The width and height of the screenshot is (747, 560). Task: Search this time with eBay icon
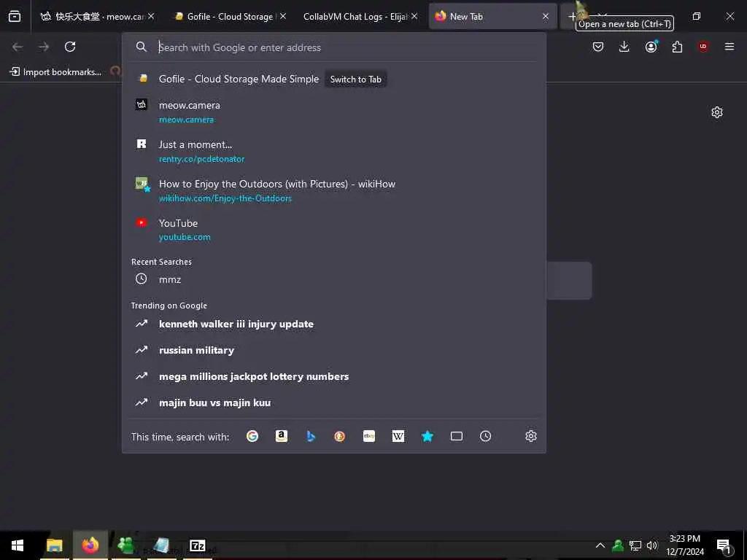coord(369,436)
